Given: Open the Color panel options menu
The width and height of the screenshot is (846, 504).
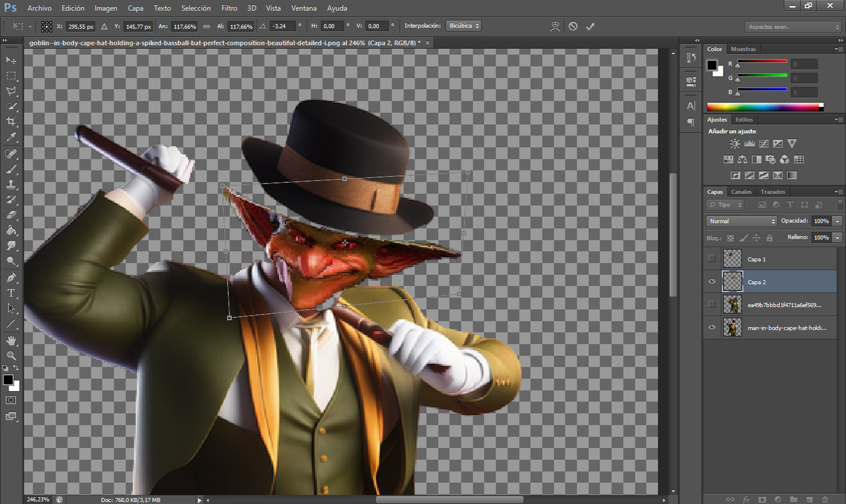Looking at the screenshot, I should coord(838,50).
